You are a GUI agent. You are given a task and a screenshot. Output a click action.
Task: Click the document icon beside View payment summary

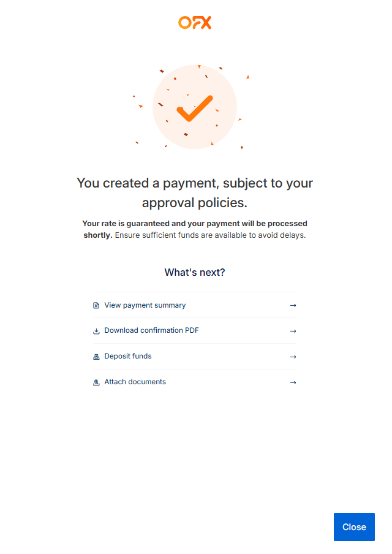[x=96, y=305]
